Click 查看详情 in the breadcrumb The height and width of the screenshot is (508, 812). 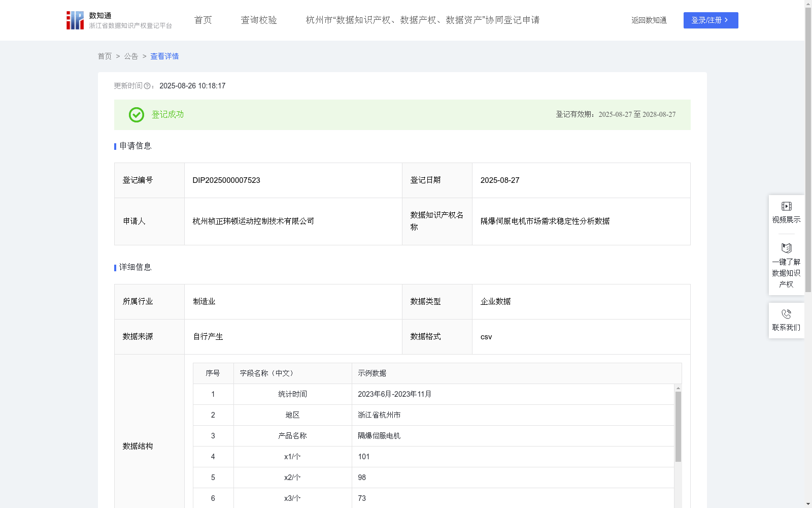(x=164, y=56)
